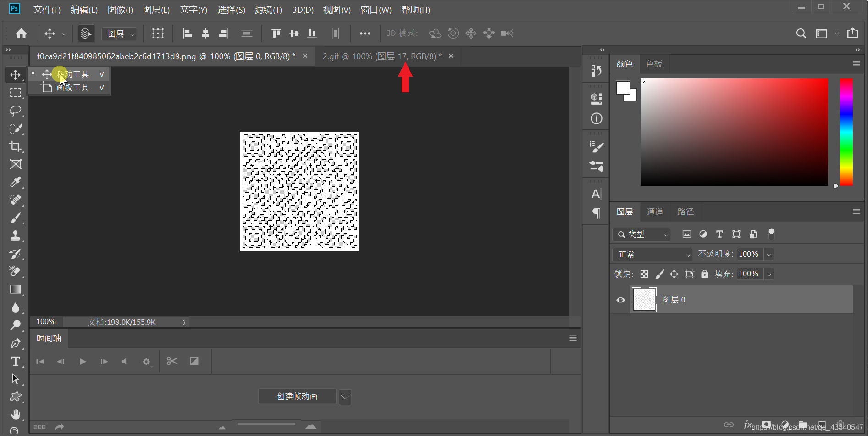Open the 类型 layer filter dropdown
This screenshot has width=868, height=436.
pyautogui.click(x=641, y=235)
